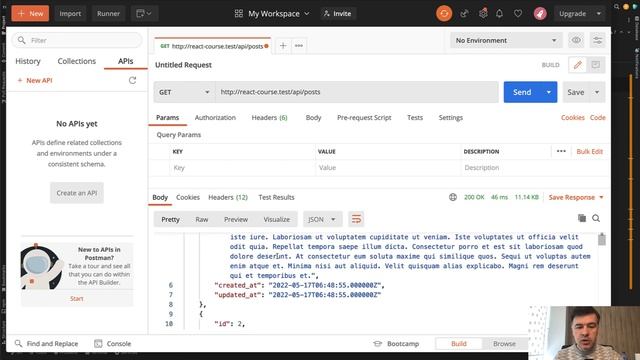Open query params column options ellipsis
Image resolution: width=640 pixels, height=360 pixels.
[x=561, y=151]
